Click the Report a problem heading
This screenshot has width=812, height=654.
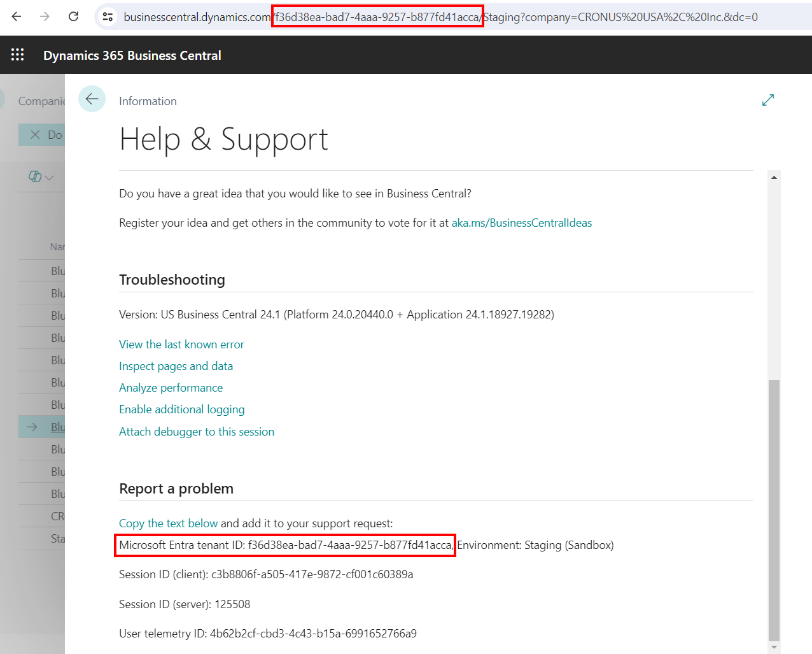tap(176, 488)
